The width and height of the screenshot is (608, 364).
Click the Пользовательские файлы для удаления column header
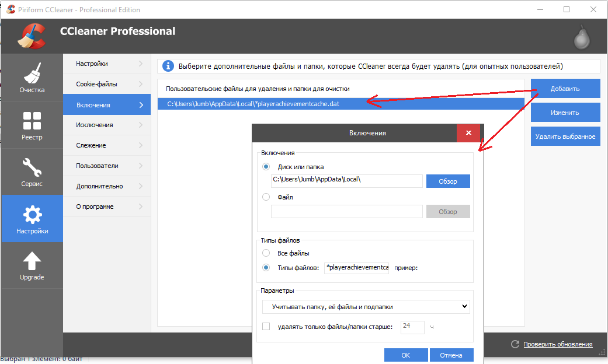coord(258,89)
